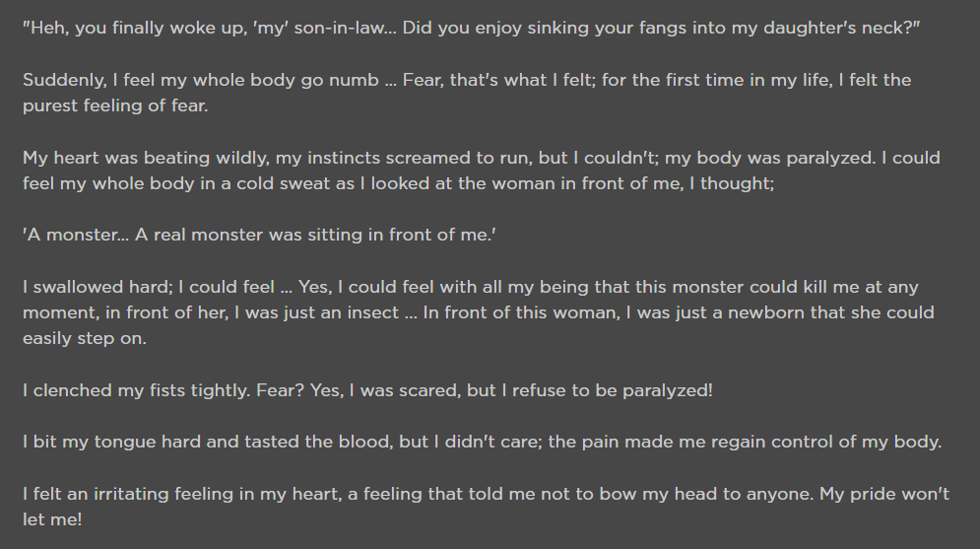This screenshot has height=549, width=980.
Task: Click the phrase "I was just an insect"
Action: (x=317, y=312)
